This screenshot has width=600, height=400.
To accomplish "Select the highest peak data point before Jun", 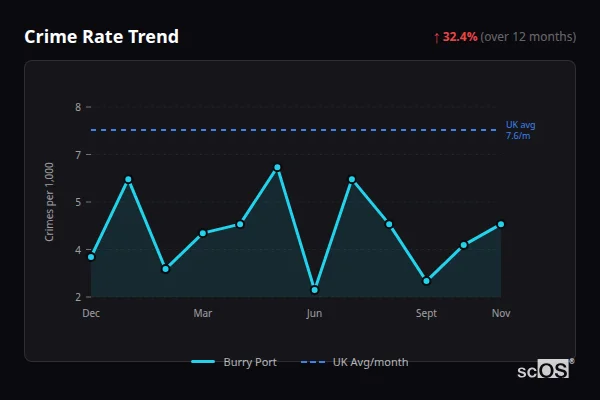I will 277,168.
